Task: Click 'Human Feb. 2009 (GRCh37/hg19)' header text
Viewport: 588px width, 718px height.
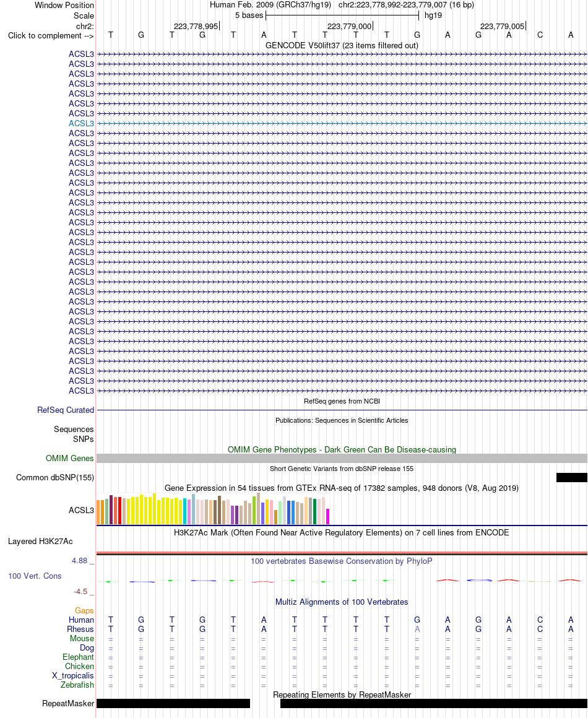Action: [270, 5]
